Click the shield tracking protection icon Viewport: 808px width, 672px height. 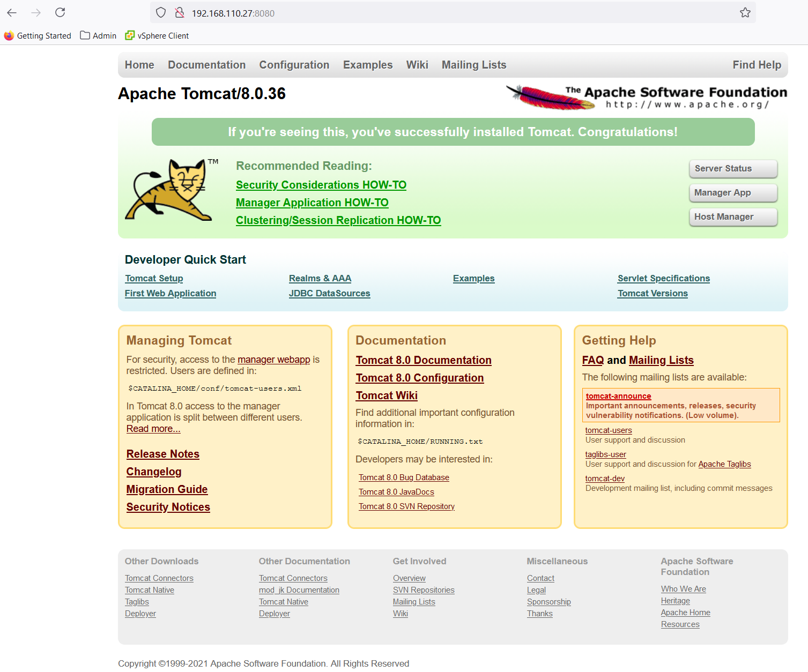click(161, 12)
